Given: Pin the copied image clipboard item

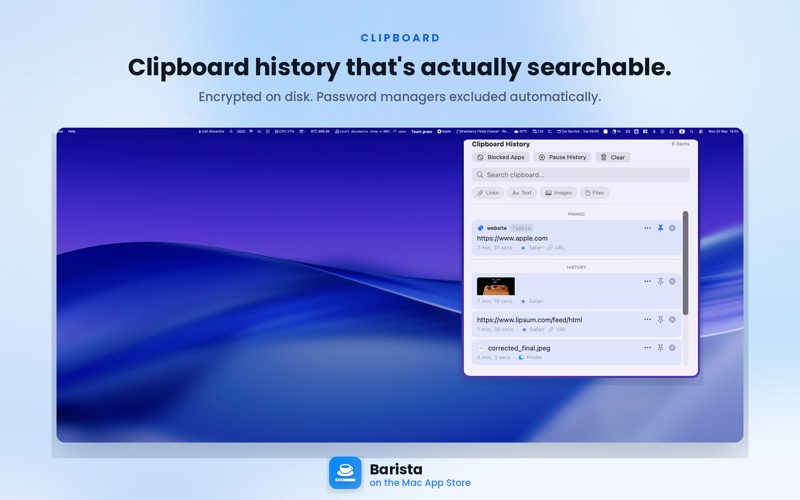Looking at the screenshot, I should 660,281.
